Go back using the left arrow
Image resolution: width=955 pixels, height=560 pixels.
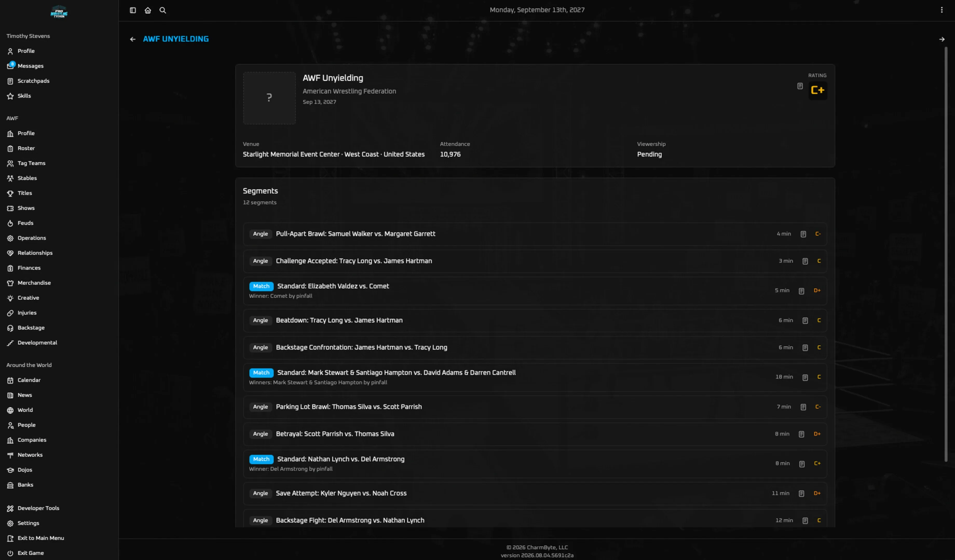(133, 39)
